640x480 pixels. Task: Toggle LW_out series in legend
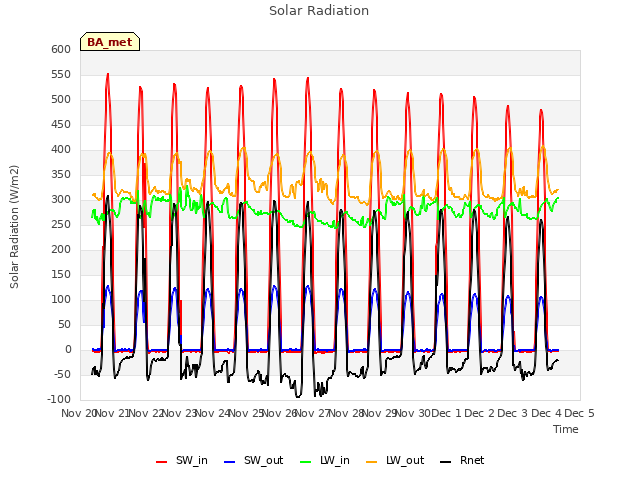395,460
